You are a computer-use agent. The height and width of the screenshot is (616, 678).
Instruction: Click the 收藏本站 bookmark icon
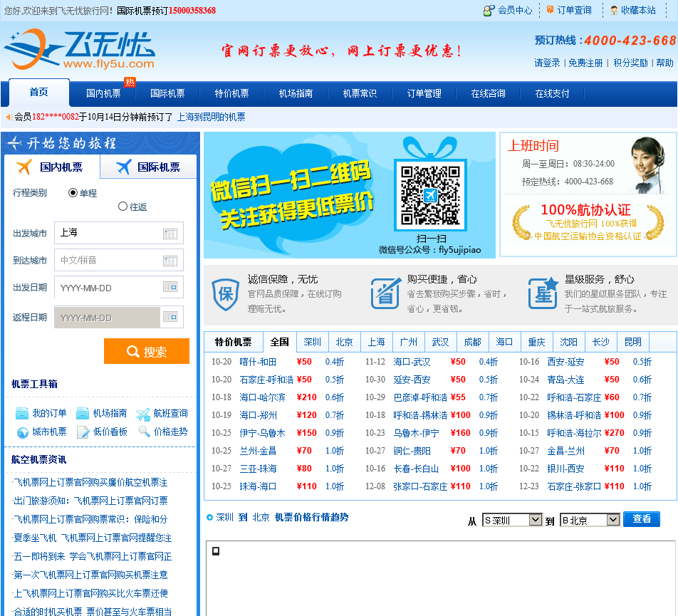tap(614, 11)
